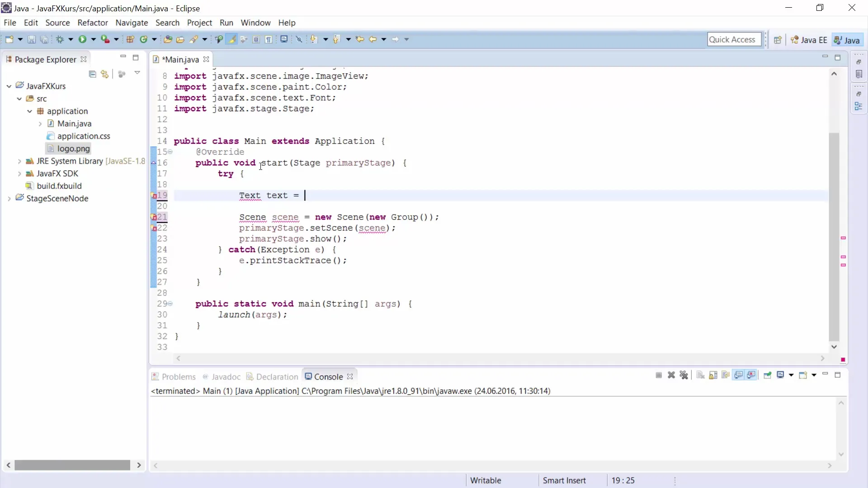Click the Open Task folder icon
868x488 pixels.
coord(180,39)
